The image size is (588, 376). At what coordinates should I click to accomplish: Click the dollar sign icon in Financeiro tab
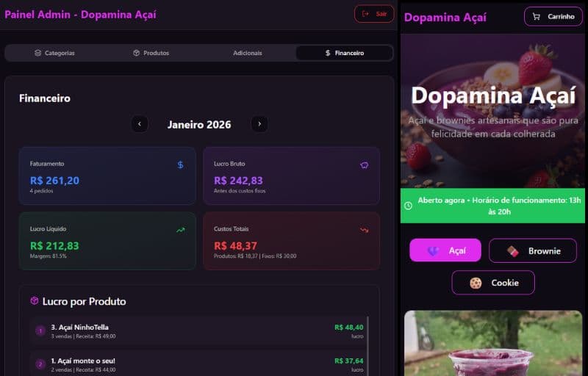click(x=328, y=53)
